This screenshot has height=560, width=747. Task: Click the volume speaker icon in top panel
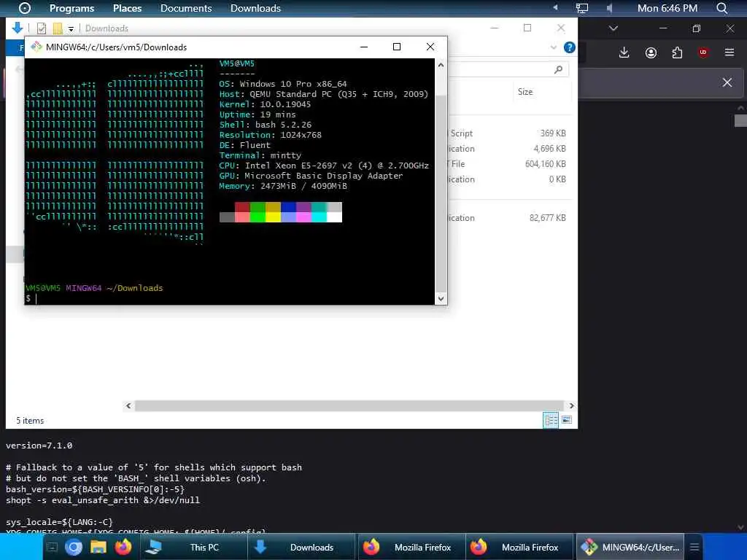pyautogui.click(x=609, y=8)
